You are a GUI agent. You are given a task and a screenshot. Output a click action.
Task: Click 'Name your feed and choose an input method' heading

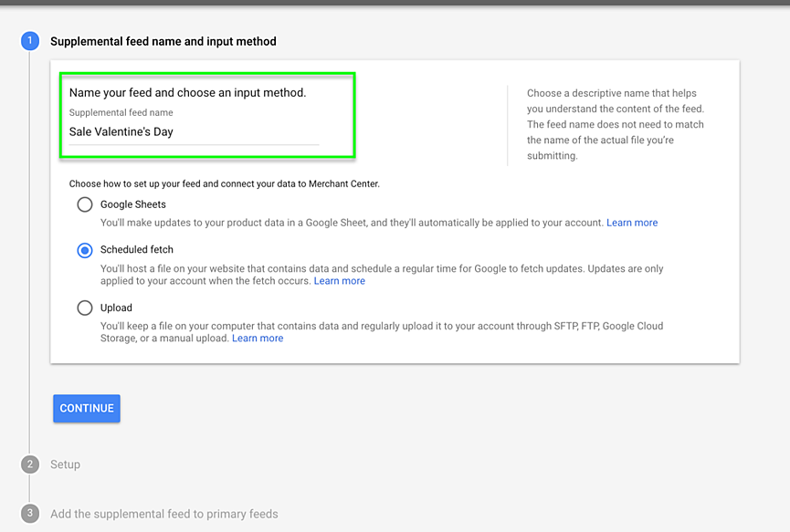(187, 93)
